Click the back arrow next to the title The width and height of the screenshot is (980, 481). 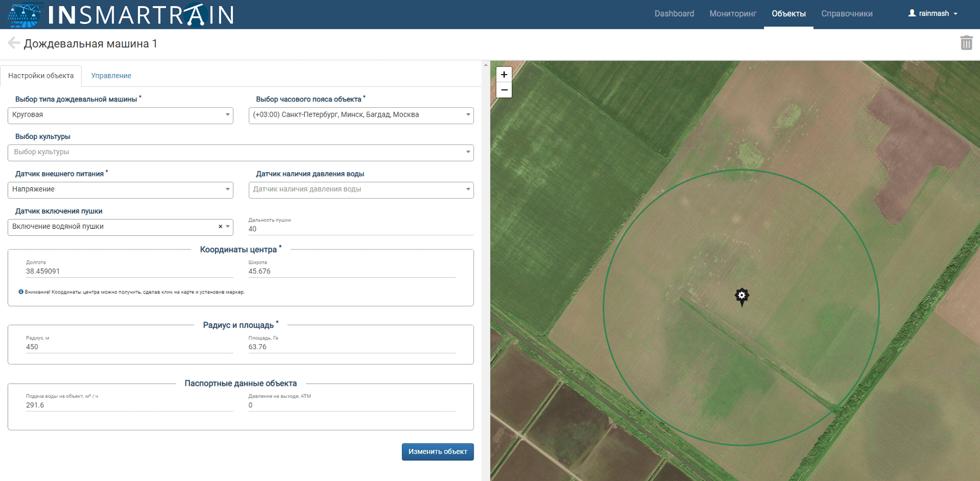(x=14, y=43)
